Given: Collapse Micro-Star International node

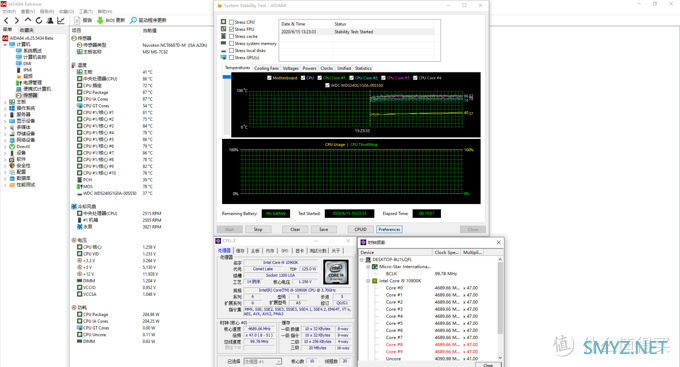Looking at the screenshot, I should click(x=368, y=267).
